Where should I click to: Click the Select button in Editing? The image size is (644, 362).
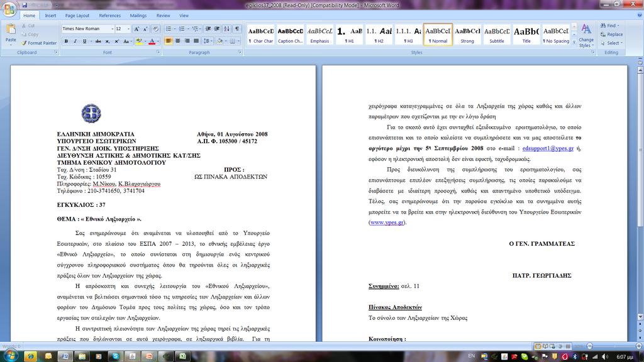click(611, 43)
